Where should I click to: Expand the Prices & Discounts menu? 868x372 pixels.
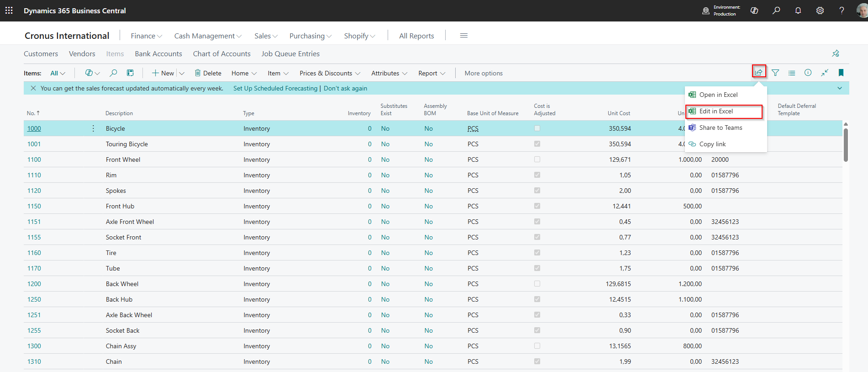coord(330,73)
